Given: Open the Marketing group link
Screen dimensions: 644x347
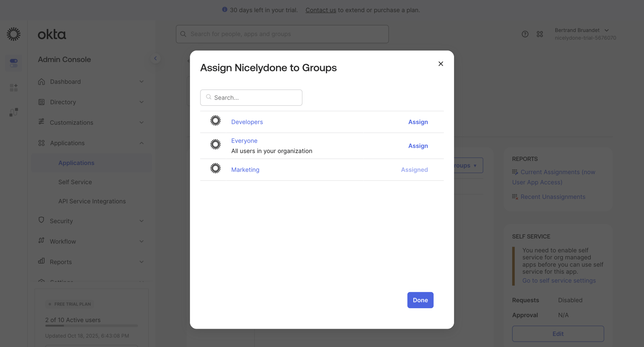Looking at the screenshot, I should coord(245,170).
